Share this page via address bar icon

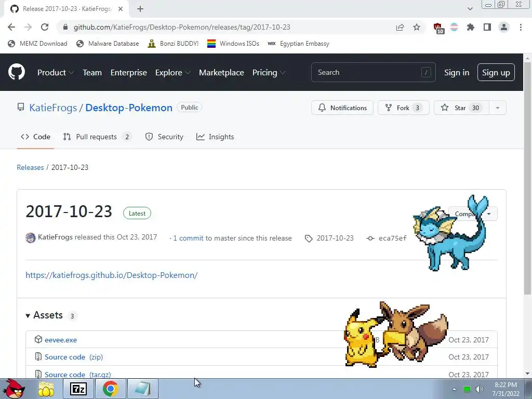[400, 27]
